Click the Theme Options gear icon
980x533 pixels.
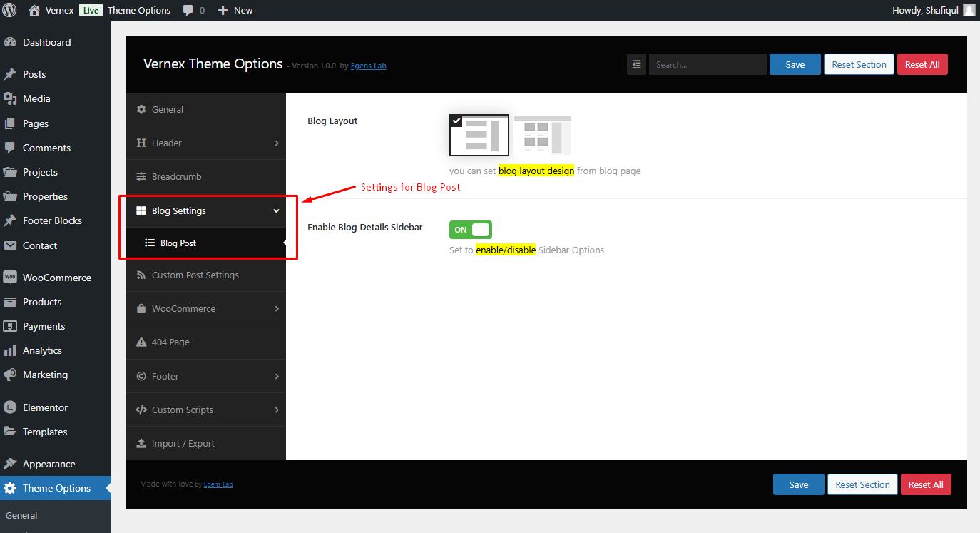(10, 488)
